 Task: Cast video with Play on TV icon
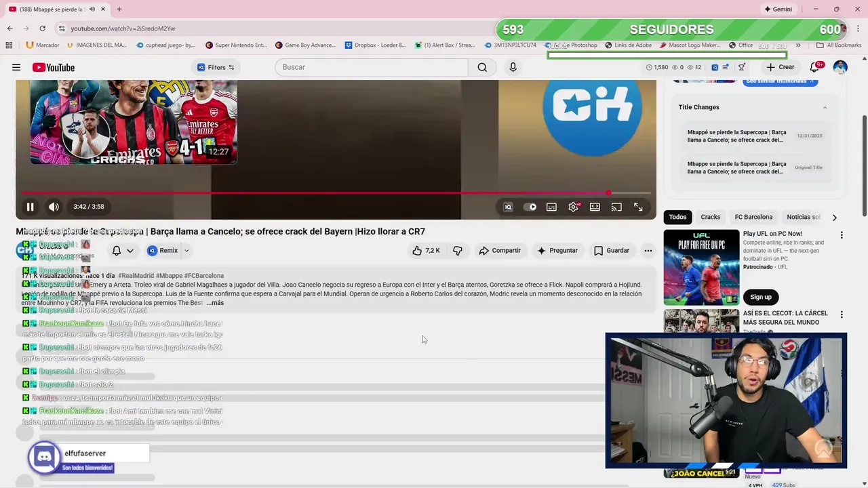click(616, 207)
